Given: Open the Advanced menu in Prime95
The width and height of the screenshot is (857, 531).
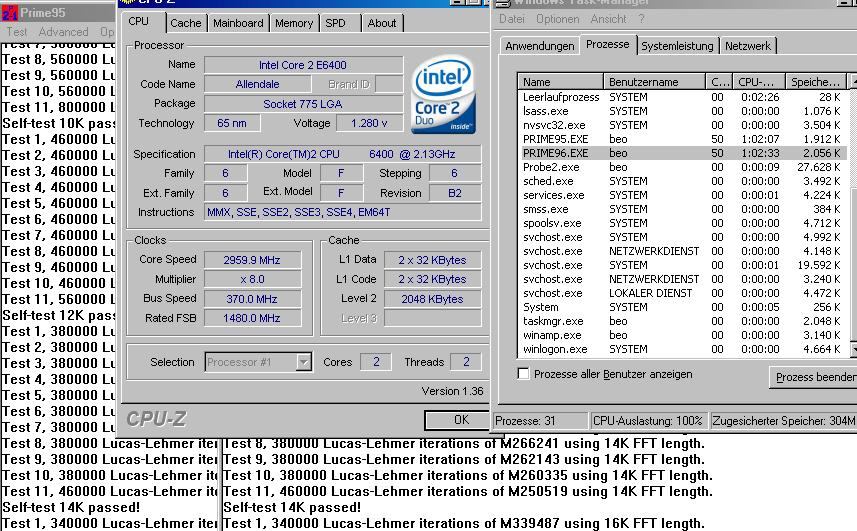Looking at the screenshot, I should click(x=63, y=32).
